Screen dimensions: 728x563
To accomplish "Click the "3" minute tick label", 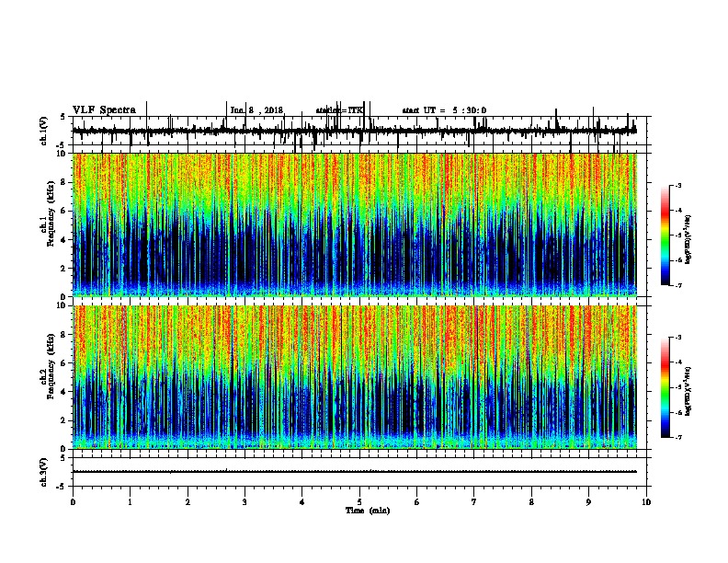I will (x=245, y=502).
